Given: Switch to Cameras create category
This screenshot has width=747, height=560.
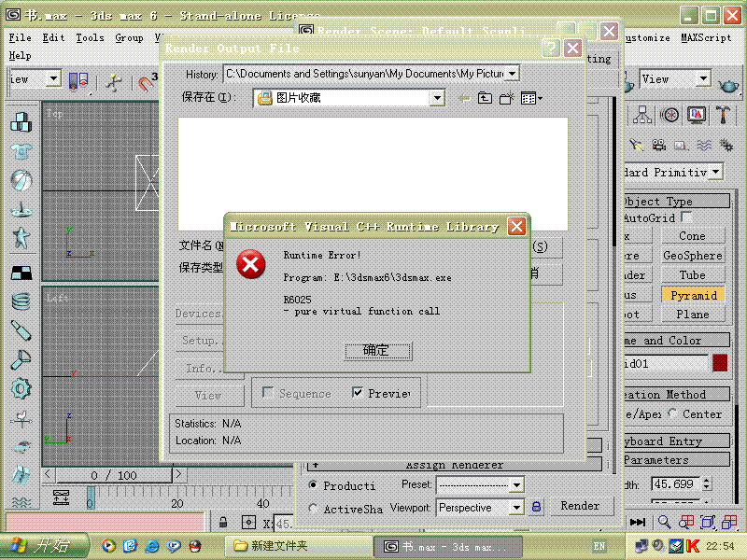Looking at the screenshot, I should 659,145.
